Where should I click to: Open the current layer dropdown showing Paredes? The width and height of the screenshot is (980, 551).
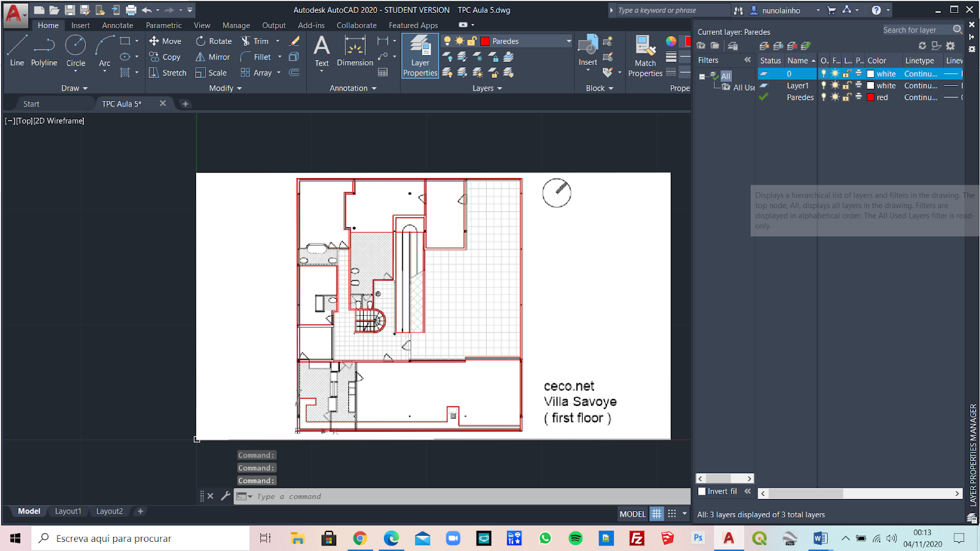[x=508, y=41]
